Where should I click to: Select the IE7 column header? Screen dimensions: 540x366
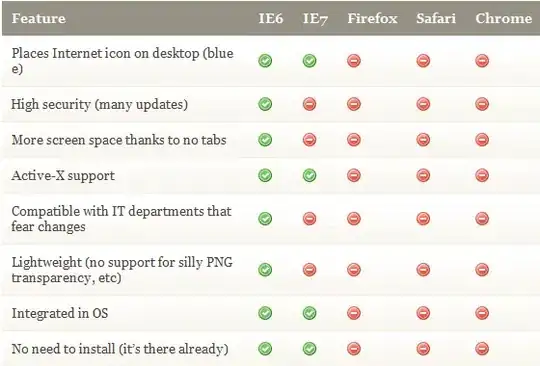pyautogui.click(x=315, y=19)
